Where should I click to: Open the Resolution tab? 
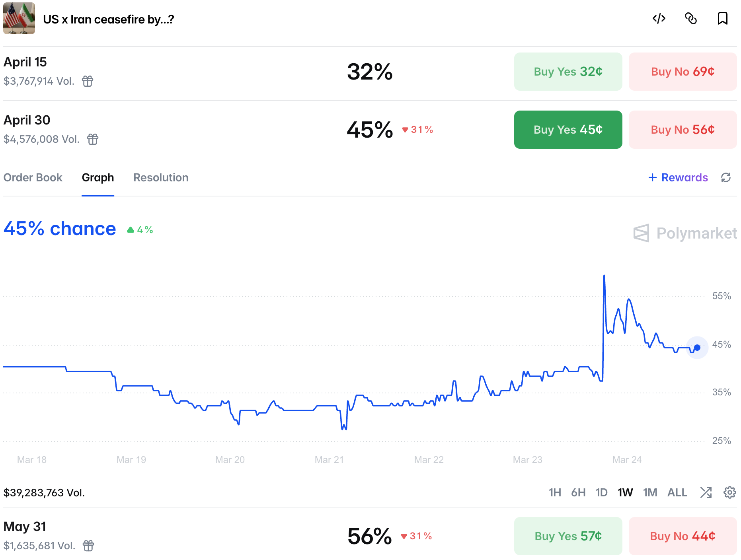pyautogui.click(x=161, y=177)
